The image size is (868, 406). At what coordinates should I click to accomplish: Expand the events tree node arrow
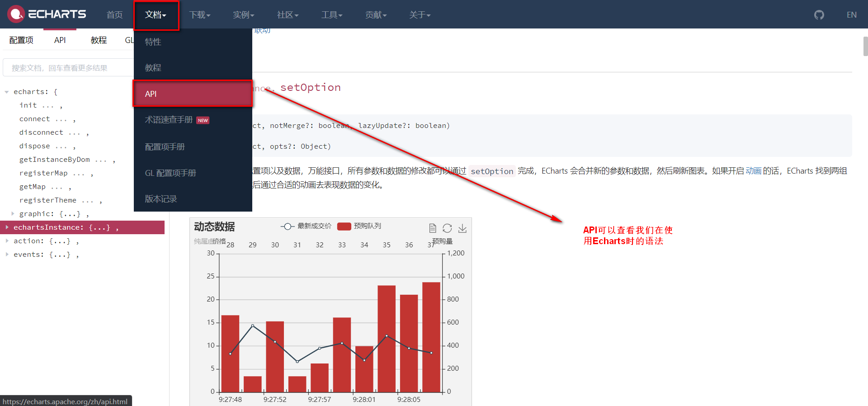7,254
